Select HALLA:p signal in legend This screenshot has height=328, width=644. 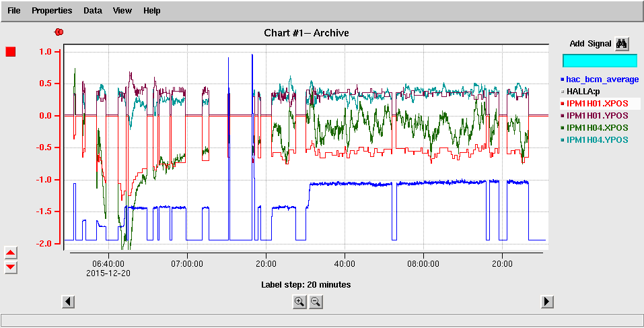582,91
